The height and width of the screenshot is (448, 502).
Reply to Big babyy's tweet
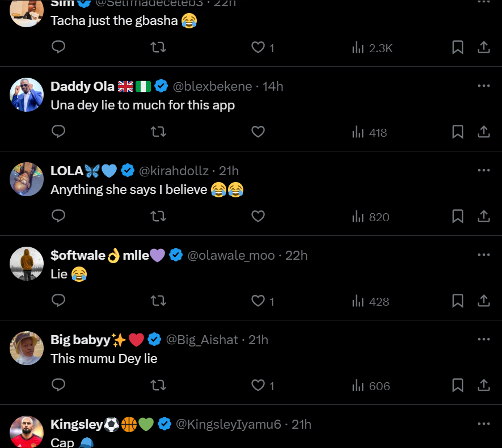58,385
